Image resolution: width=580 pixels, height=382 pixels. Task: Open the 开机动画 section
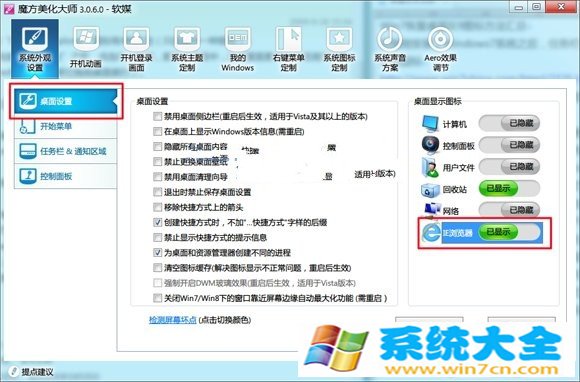click(86, 48)
